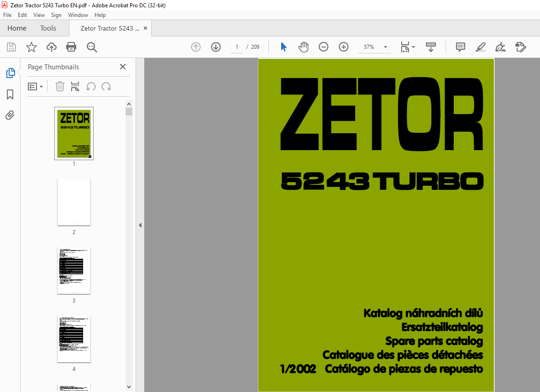
Task: Select the Highlight text tool
Action: (x=480, y=47)
